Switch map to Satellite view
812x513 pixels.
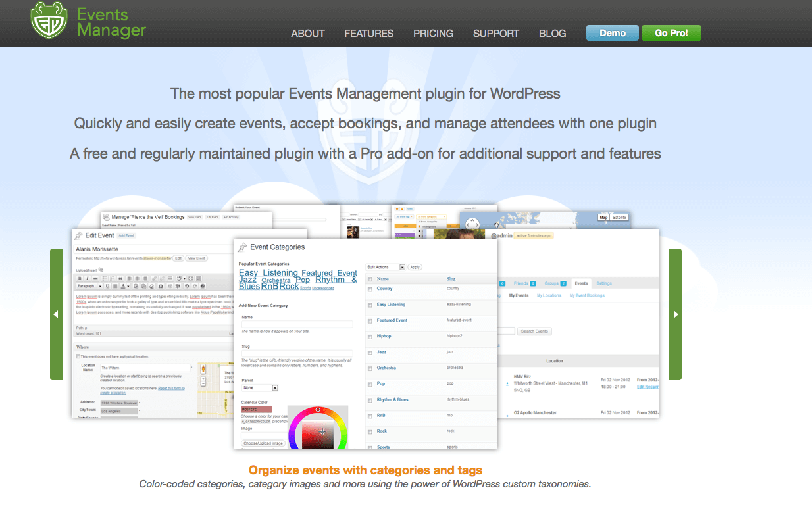tap(620, 217)
